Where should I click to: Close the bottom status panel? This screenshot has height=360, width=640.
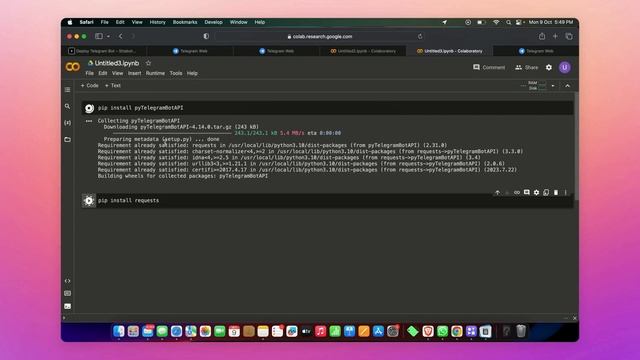click(575, 318)
